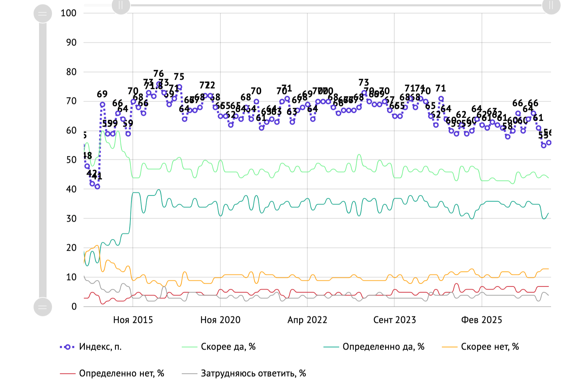Click the bottom vertical scrollbar handle
The width and height of the screenshot is (588, 392).
[43, 307]
